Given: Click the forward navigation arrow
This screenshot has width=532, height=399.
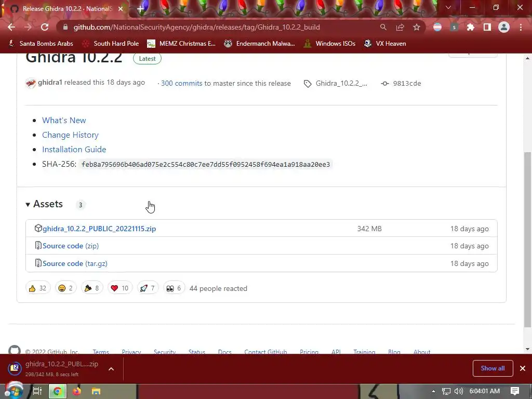Looking at the screenshot, I should click(x=28, y=27).
